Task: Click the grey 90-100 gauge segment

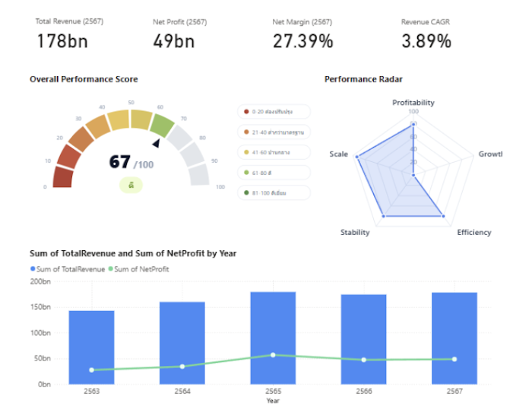Action: pyautogui.click(x=199, y=175)
